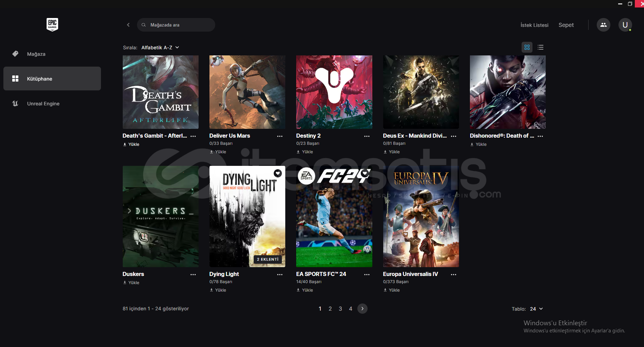Screen dimensions: 644x347
Task: Go back with the left arrow
Action: coord(128,25)
